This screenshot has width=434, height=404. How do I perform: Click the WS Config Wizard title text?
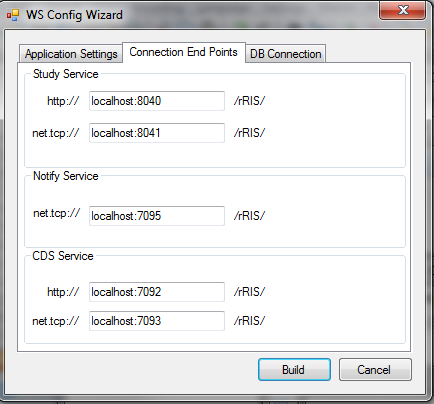74,15
